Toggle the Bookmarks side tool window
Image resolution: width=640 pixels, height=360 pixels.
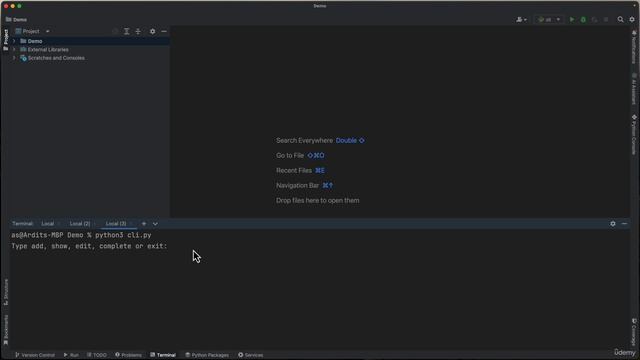[x=6, y=330]
